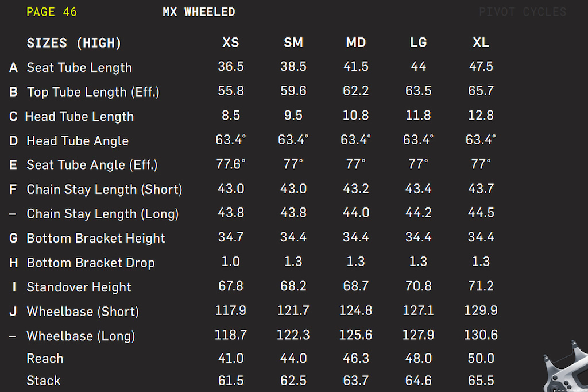This screenshot has height=392, width=588.
Task: Click the Automator robot icon in corner
Action: (566, 367)
